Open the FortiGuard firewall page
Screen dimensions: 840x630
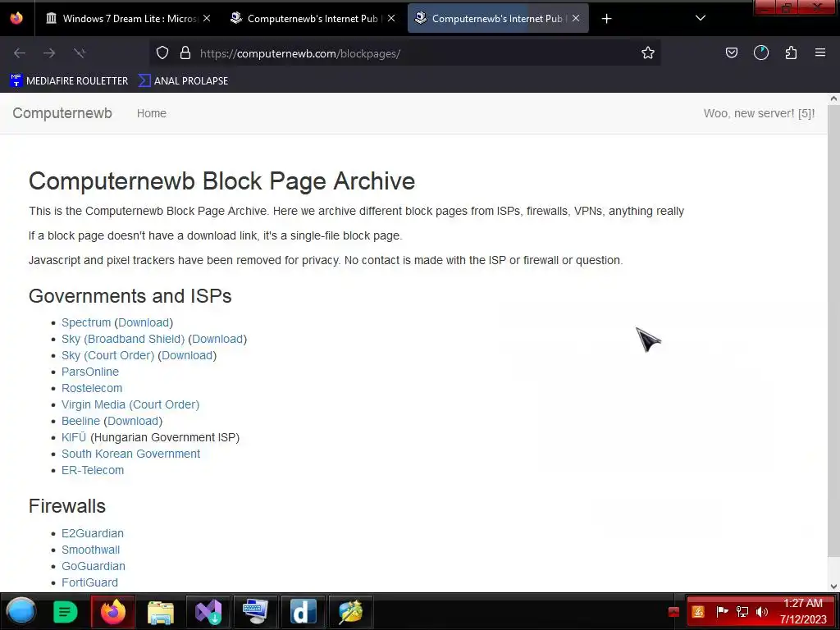click(x=89, y=583)
